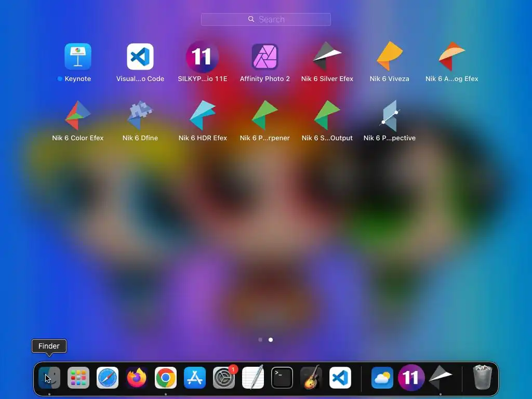The width and height of the screenshot is (532, 399).
Task: Launch Affinity Photo 2
Action: coord(265,57)
